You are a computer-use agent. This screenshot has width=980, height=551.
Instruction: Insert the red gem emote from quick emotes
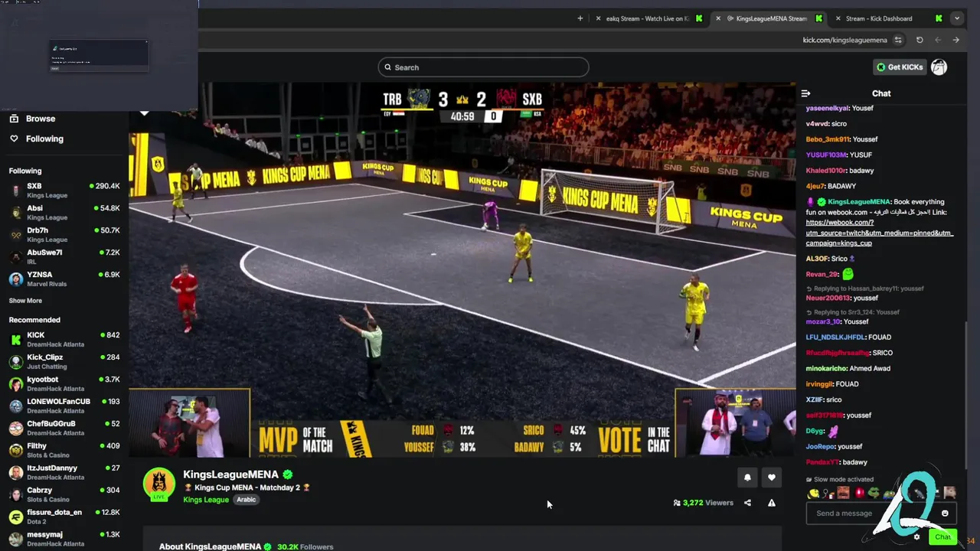pos(859,493)
